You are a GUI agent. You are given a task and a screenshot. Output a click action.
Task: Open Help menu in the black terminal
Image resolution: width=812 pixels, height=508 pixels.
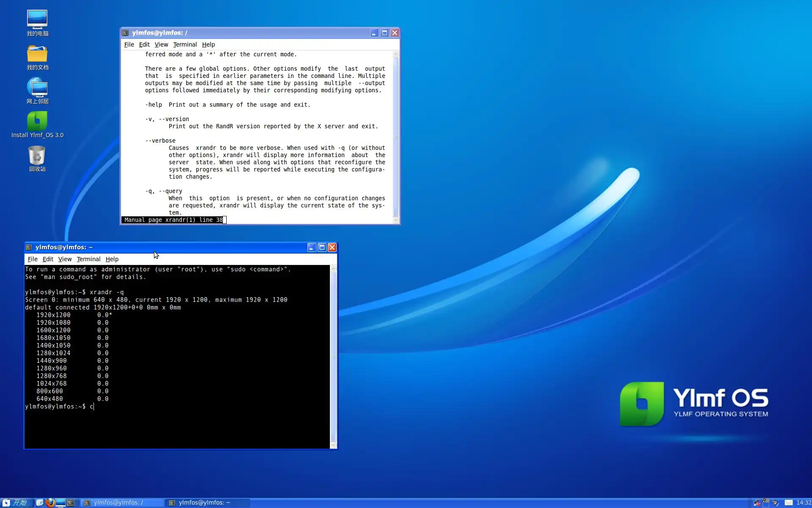click(112, 259)
